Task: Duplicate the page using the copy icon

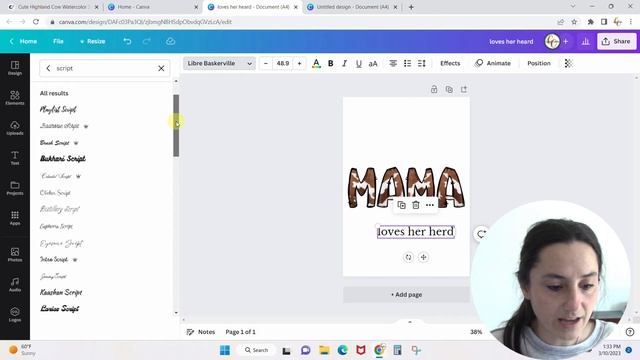Action: click(x=449, y=89)
